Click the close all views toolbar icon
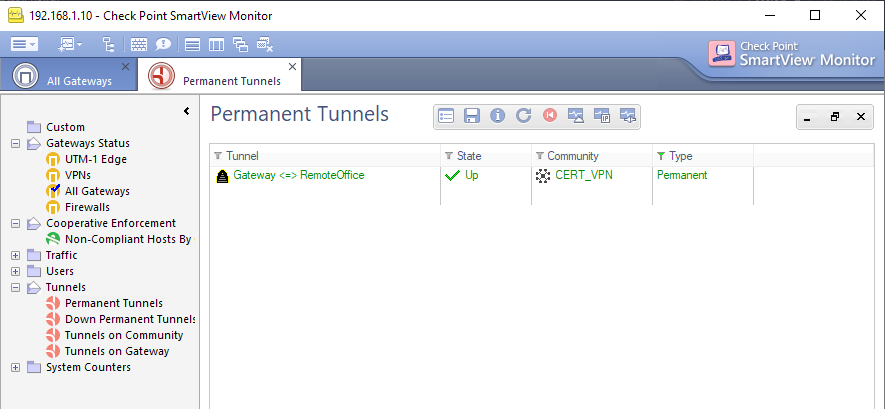 tap(265, 44)
